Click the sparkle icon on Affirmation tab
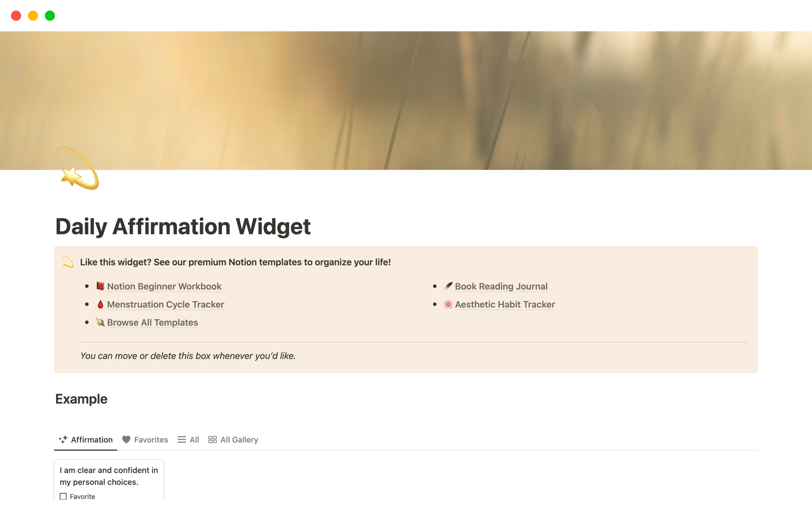This screenshot has width=812, height=508. [x=63, y=439]
